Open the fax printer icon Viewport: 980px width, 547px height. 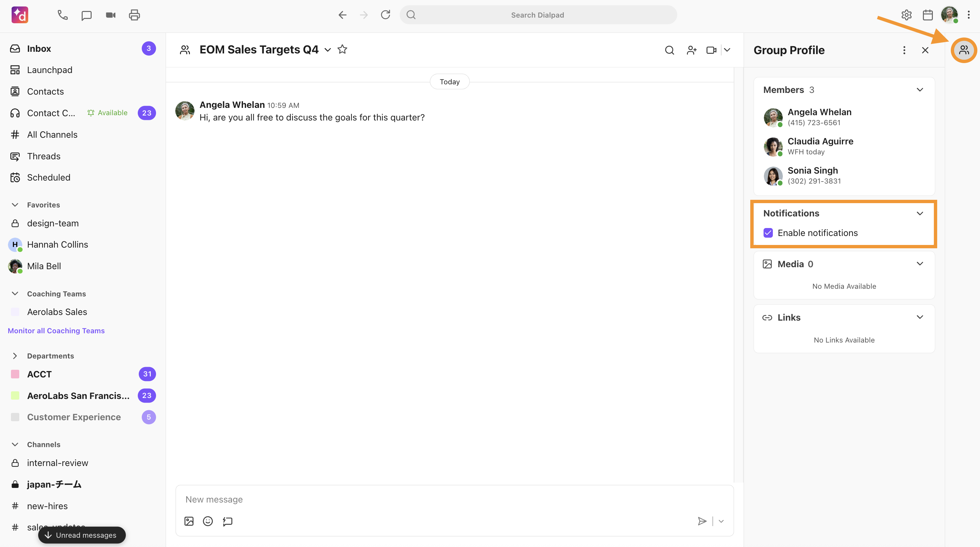pos(134,15)
